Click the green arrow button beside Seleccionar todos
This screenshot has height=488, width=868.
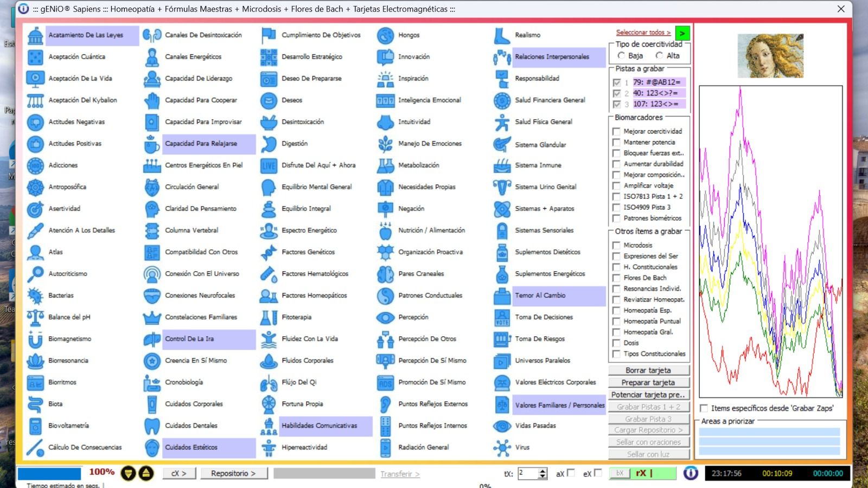coord(682,33)
